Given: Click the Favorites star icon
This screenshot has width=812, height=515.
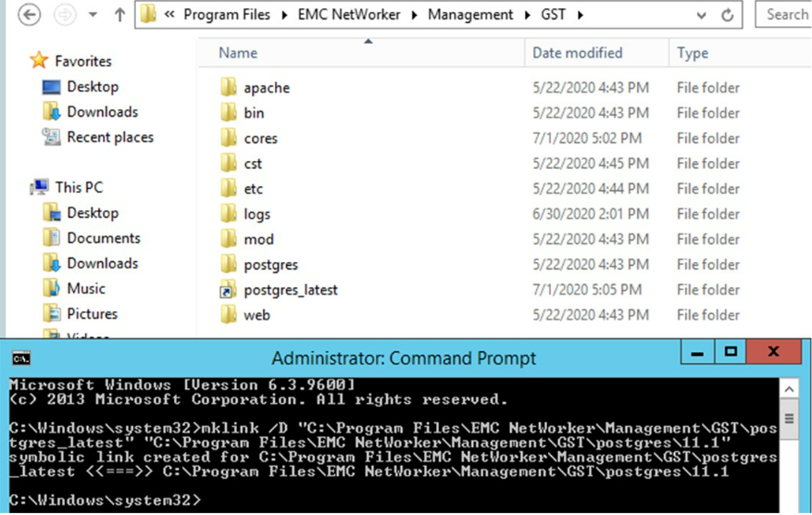Looking at the screenshot, I should pyautogui.click(x=39, y=61).
